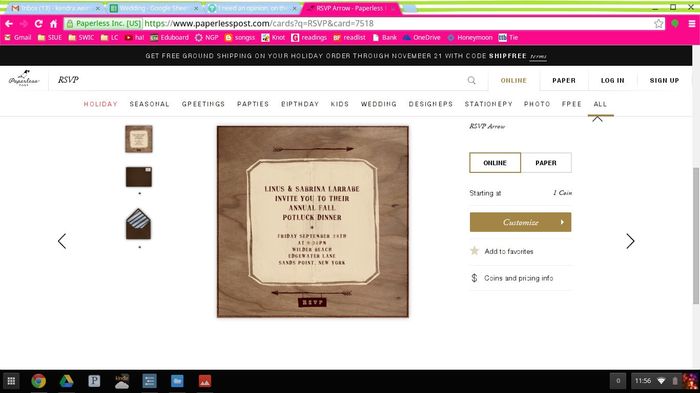Show previous card with left arrow
This screenshot has height=393, width=700.
coord(62,241)
